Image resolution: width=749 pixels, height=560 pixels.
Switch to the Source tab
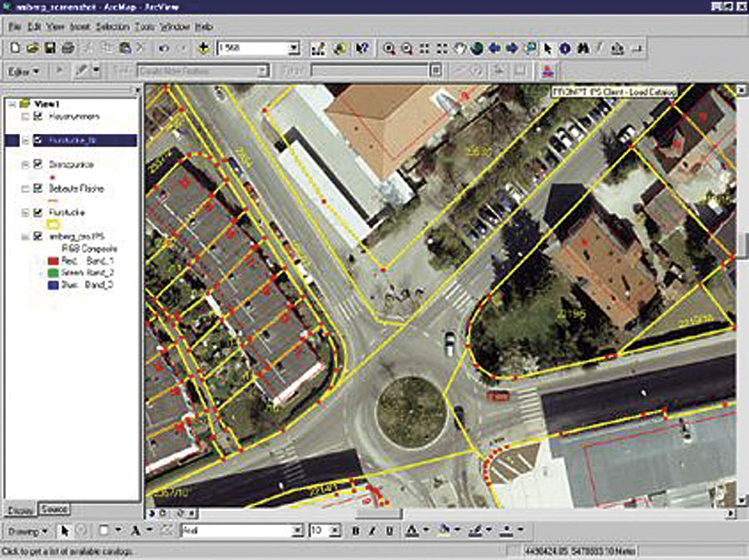[x=54, y=508]
